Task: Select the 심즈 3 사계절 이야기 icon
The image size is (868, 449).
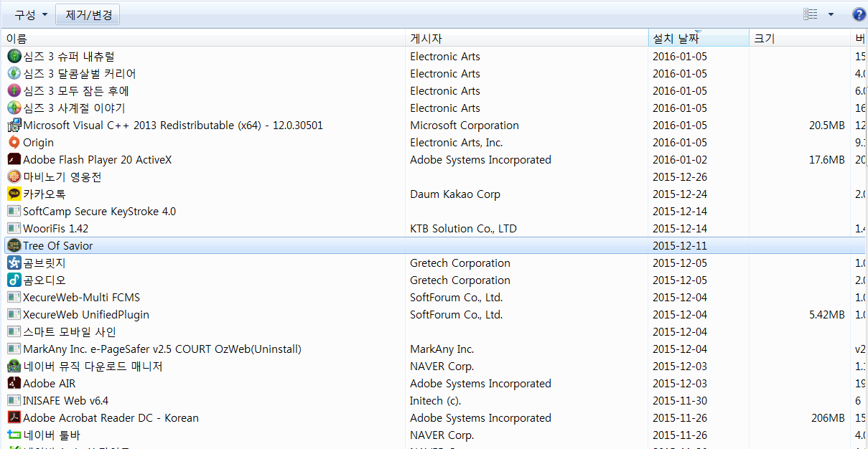Action: click(x=14, y=108)
